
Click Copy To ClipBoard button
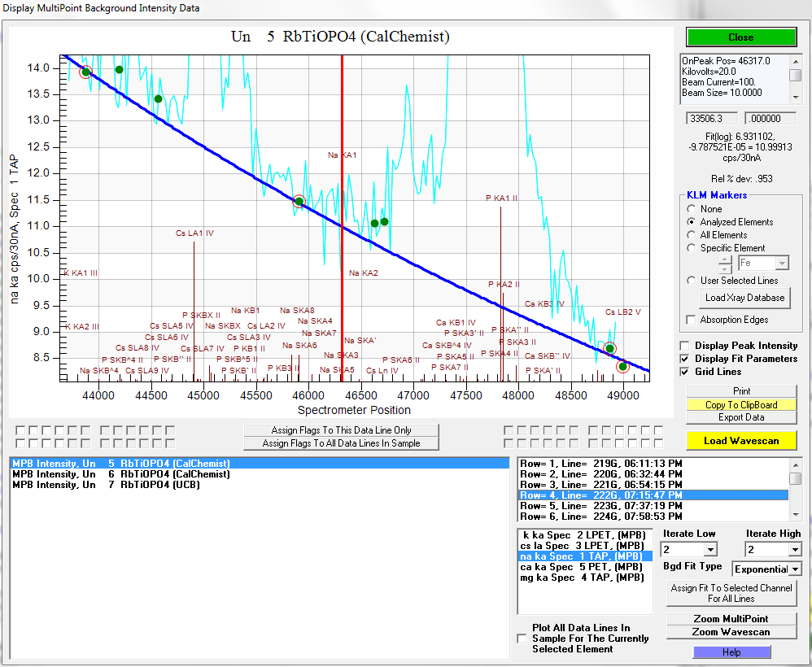740,404
